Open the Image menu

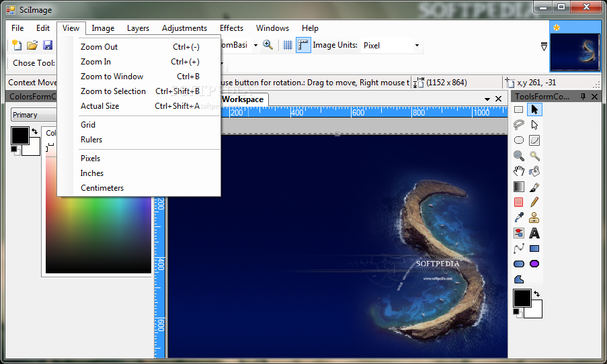(103, 28)
